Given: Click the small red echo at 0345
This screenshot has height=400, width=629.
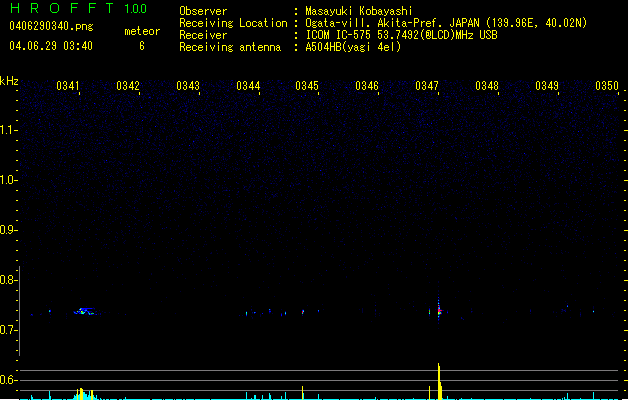Looking at the screenshot, I should pos(303,311).
